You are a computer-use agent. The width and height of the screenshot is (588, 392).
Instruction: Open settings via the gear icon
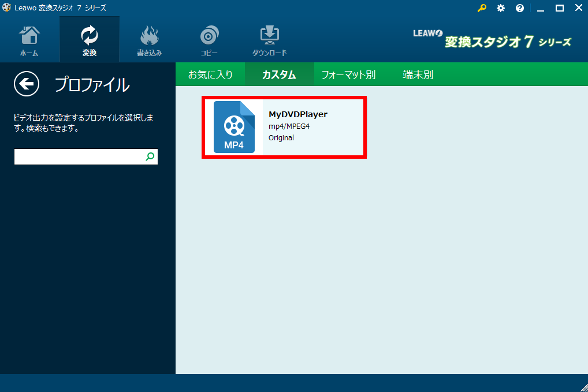(x=501, y=8)
